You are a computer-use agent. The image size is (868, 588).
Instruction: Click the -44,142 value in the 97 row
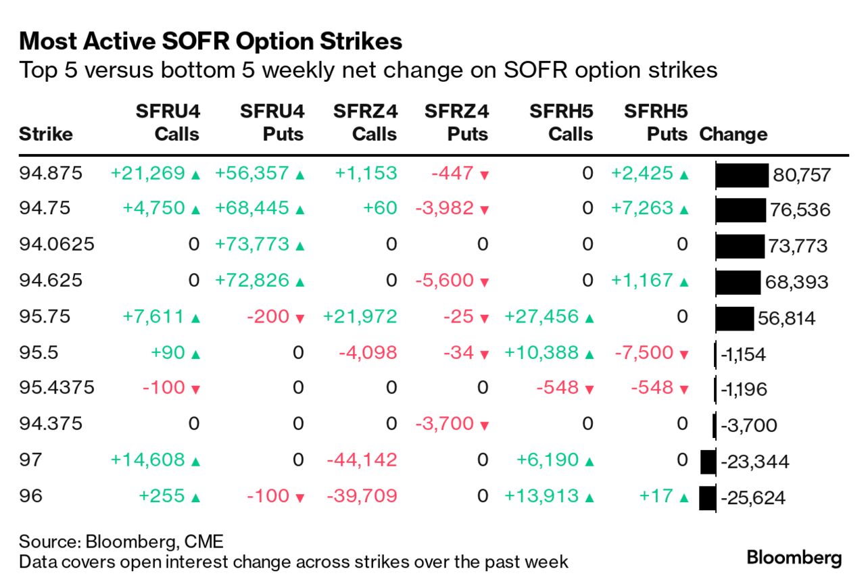[362, 461]
